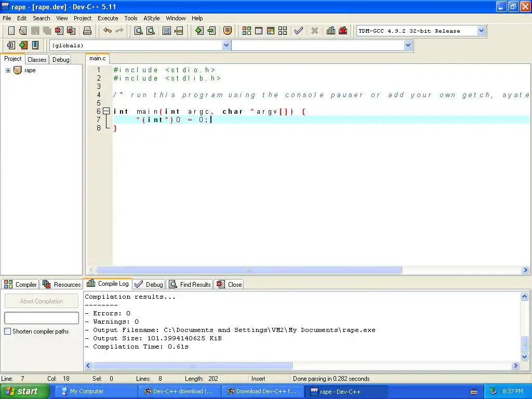This screenshot has width=532, height=399.
Task: Click the Close All files toolbar icon
Action: pyautogui.click(x=71, y=31)
